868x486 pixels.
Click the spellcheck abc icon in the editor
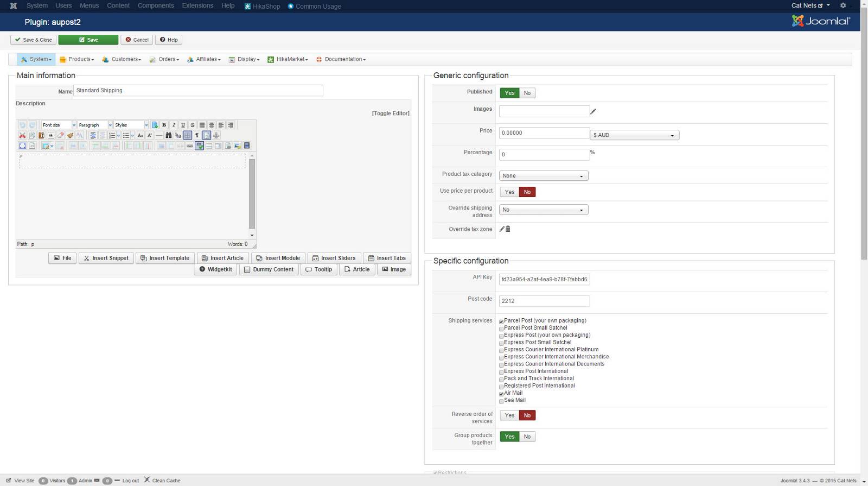199,146
